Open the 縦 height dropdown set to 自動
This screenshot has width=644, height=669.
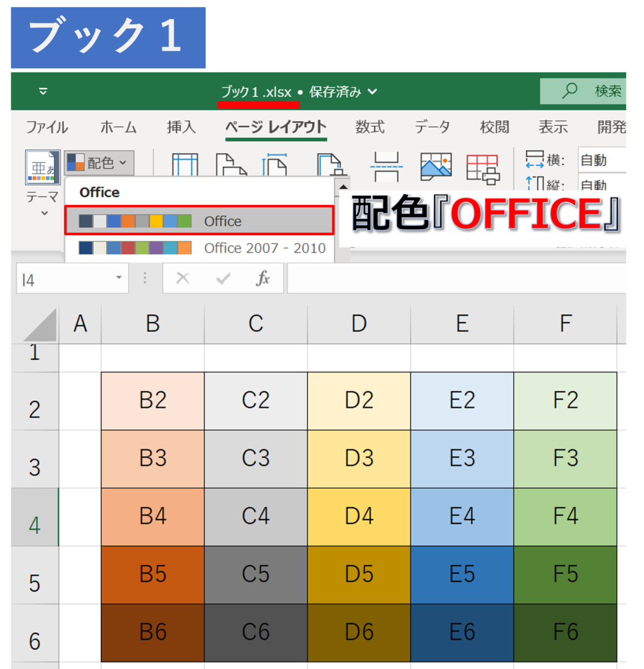pos(602,183)
